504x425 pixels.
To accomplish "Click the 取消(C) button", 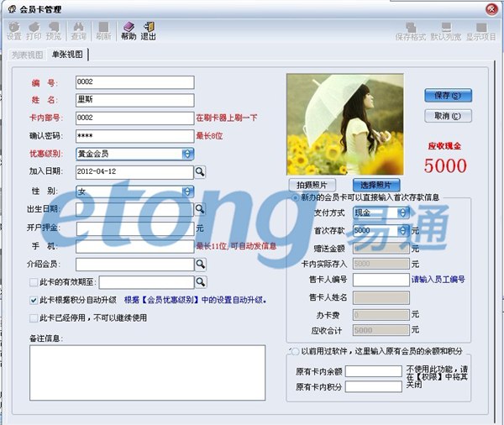I will pyautogui.click(x=448, y=116).
